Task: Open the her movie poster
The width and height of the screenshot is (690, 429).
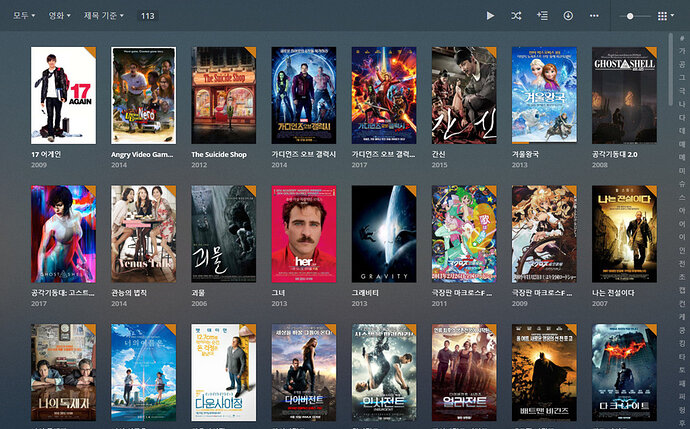Action: 304,234
